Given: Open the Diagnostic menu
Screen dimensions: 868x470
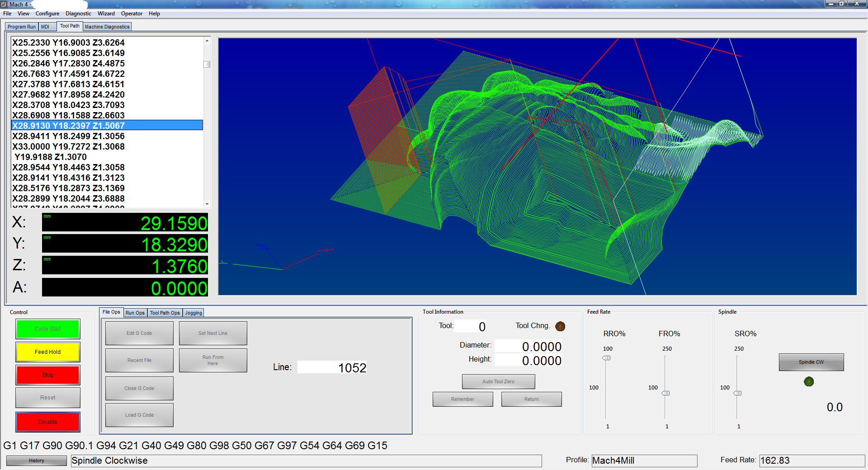Looking at the screenshot, I should click(x=78, y=14).
